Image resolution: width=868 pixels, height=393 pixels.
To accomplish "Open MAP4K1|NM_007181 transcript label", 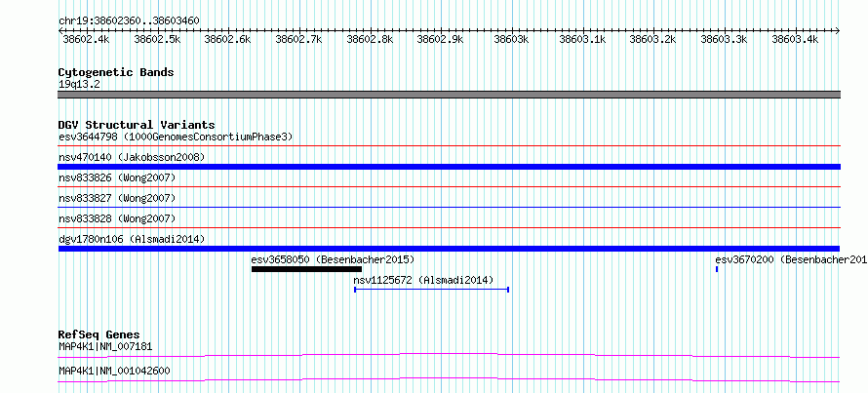I will point(105,347).
